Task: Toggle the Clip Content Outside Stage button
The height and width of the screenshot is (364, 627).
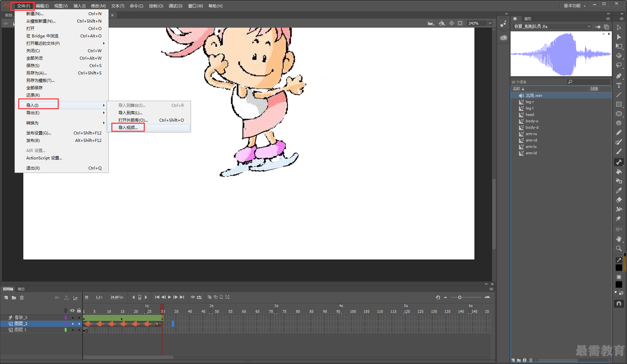Action: [460, 23]
